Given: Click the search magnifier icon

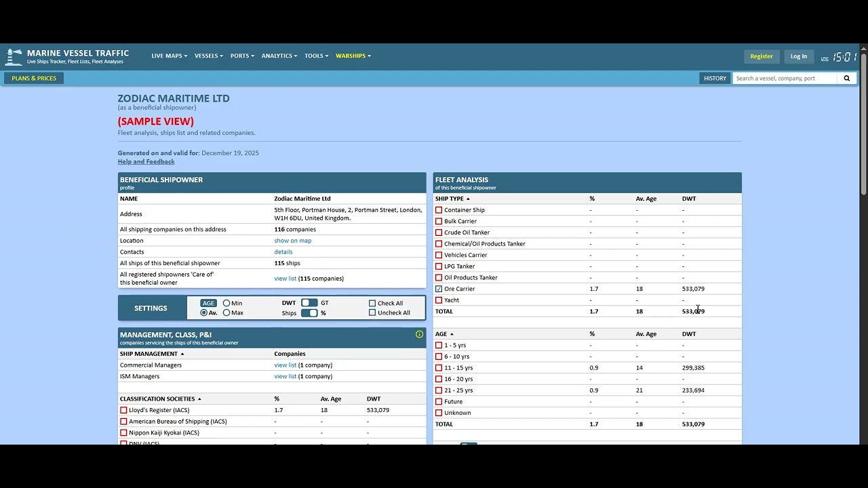Looking at the screenshot, I should 846,78.
